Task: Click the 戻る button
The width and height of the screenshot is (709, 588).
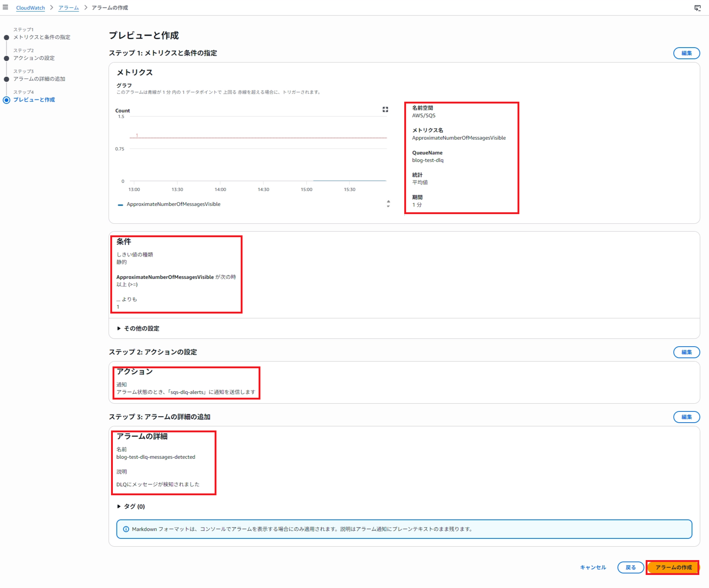Action: coord(630,568)
